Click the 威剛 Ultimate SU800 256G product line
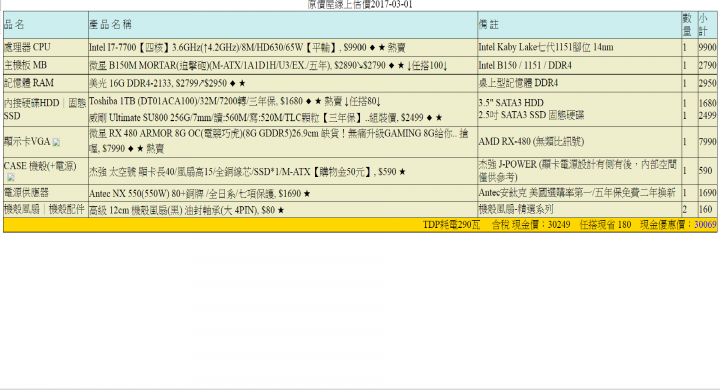720x390 pixels. pyautogui.click(x=265, y=118)
